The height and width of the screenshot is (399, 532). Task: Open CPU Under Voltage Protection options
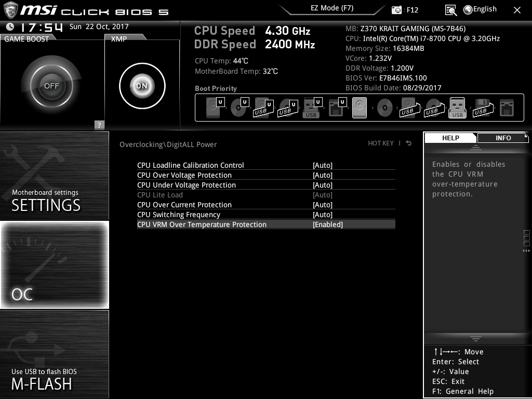(x=266, y=185)
